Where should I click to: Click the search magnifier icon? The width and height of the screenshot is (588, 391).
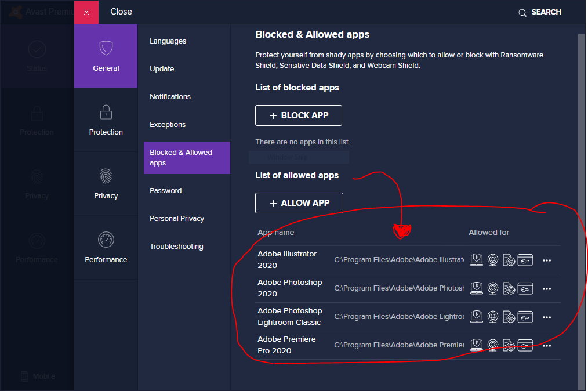tap(522, 13)
